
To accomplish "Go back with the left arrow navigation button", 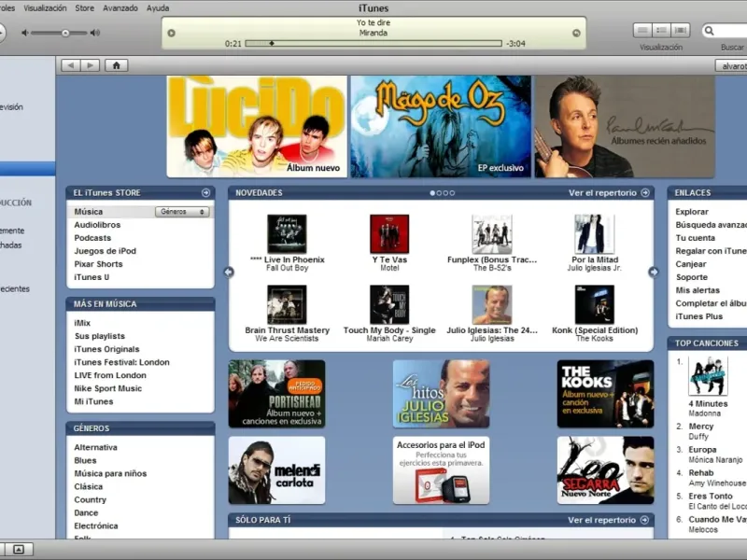I will click(71, 65).
